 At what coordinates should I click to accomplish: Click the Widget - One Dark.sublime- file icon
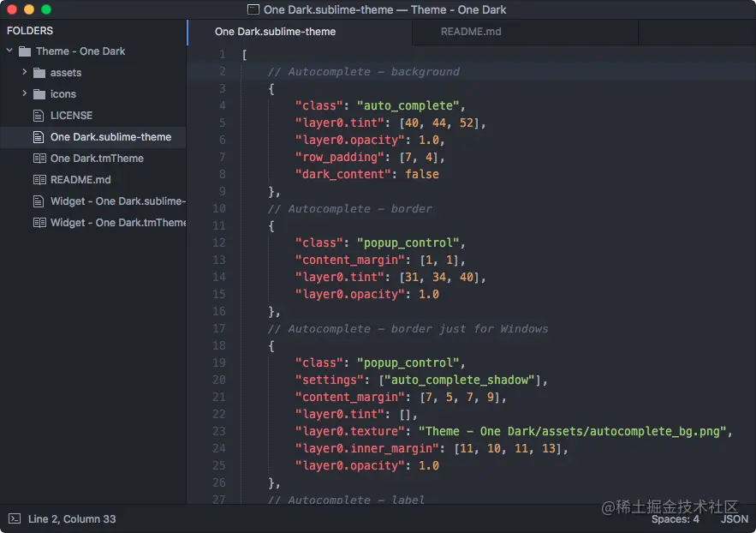tap(39, 201)
